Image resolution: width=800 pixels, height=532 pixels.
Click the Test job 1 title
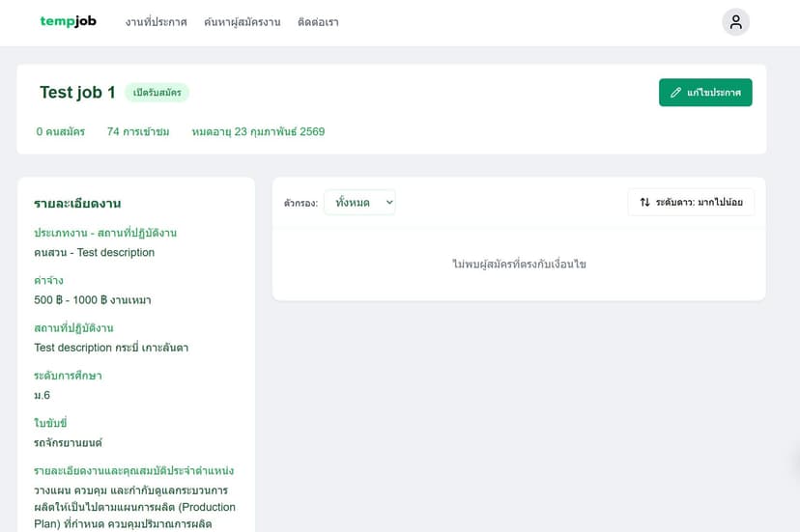coord(77,93)
